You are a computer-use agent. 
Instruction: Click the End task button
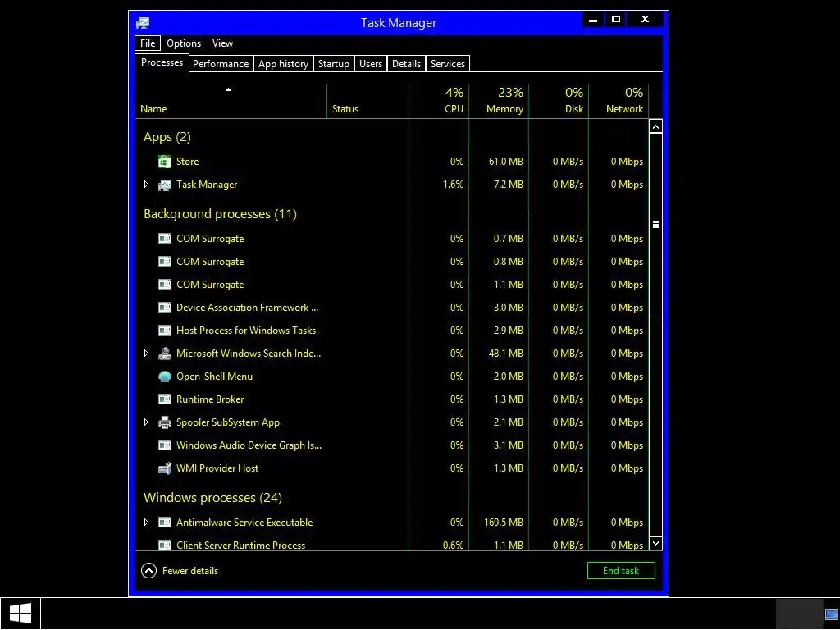coord(621,571)
